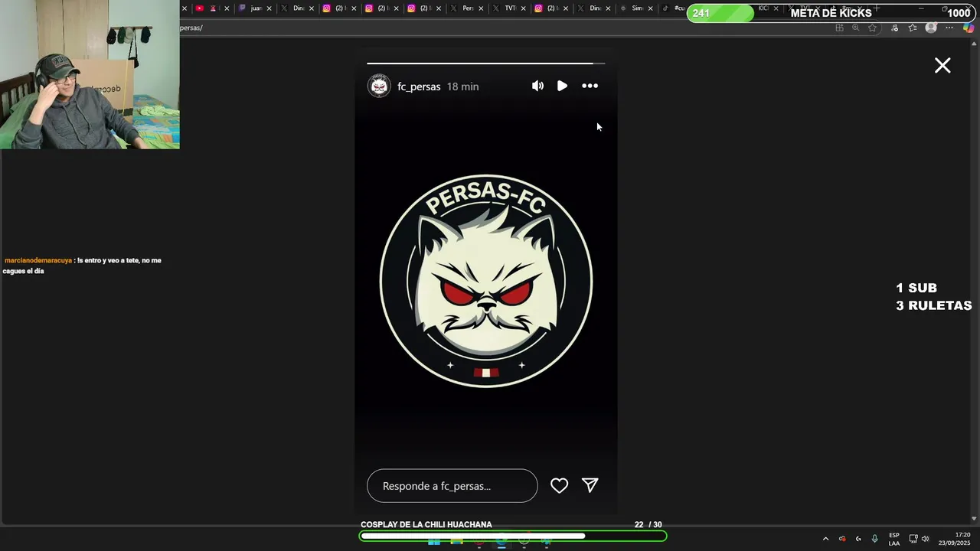Open the volume speaker tray icon
The width and height of the screenshot is (980, 551).
(x=925, y=539)
